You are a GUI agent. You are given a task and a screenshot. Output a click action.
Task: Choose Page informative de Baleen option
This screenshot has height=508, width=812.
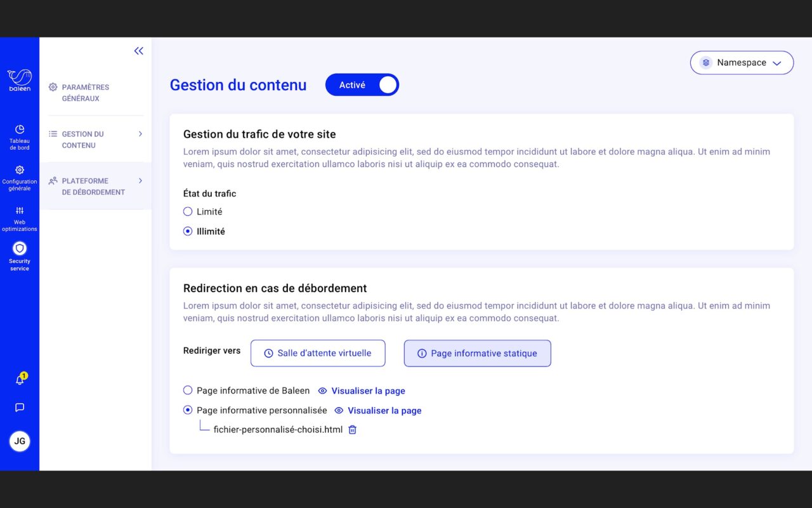188,391
